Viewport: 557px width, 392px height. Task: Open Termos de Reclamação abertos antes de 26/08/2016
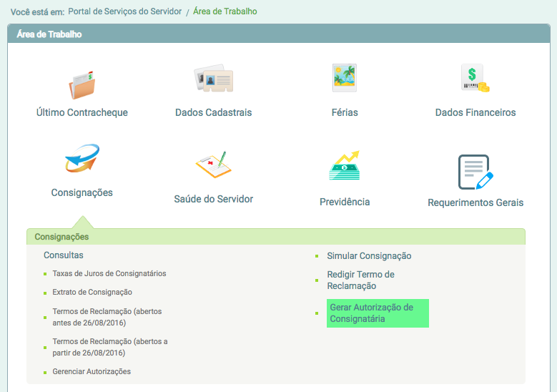tap(107, 317)
